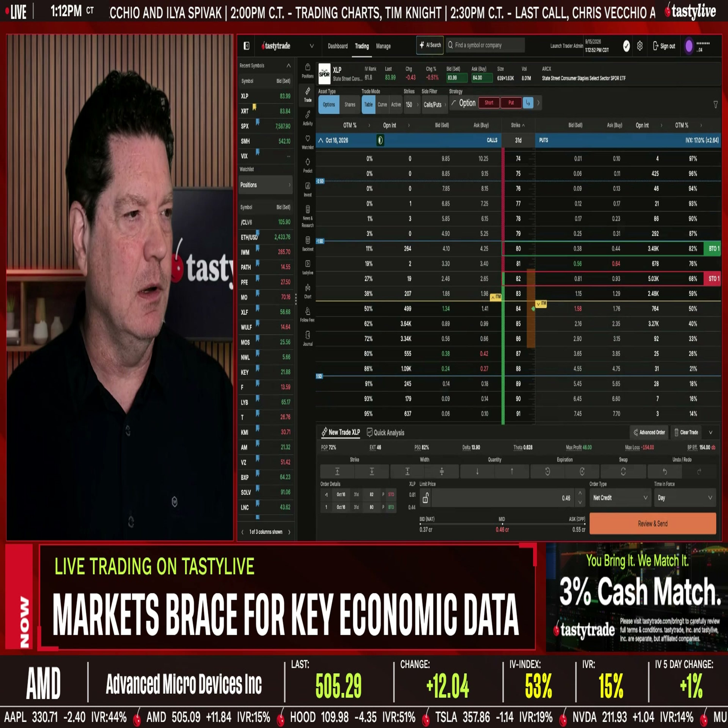Open the Positions sidebar icon
Screen dimensions: 728x728
coord(307,70)
